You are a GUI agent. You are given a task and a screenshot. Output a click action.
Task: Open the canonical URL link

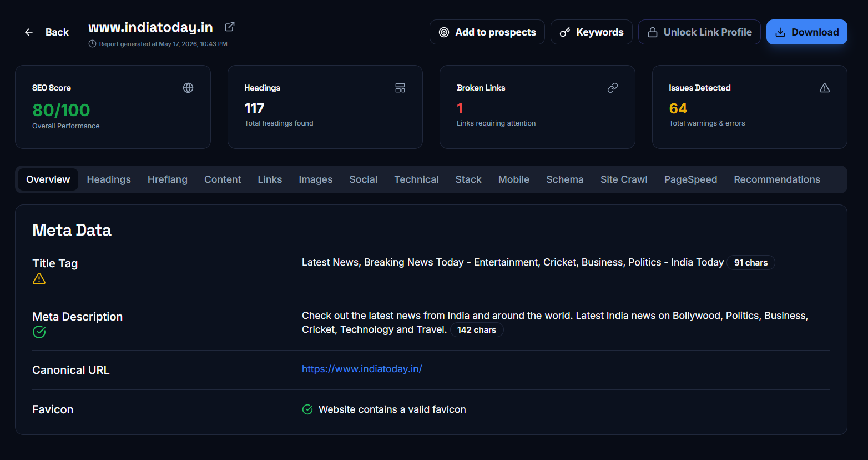[362, 369]
